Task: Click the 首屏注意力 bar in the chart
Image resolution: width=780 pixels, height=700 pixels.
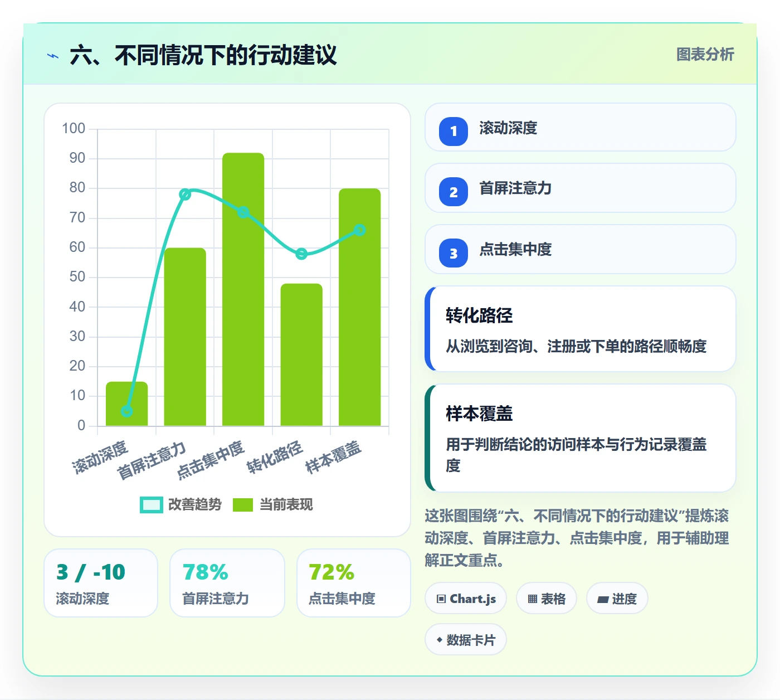Action: point(185,337)
